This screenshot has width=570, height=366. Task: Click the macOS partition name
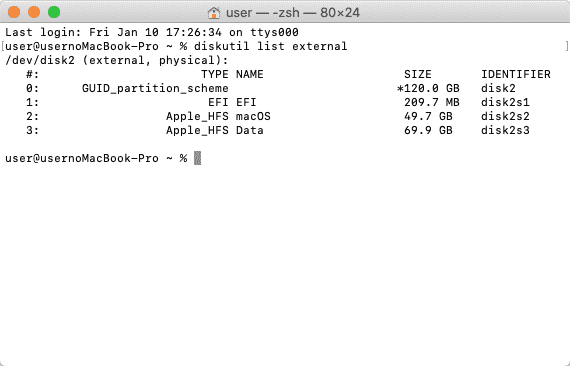(x=253, y=116)
